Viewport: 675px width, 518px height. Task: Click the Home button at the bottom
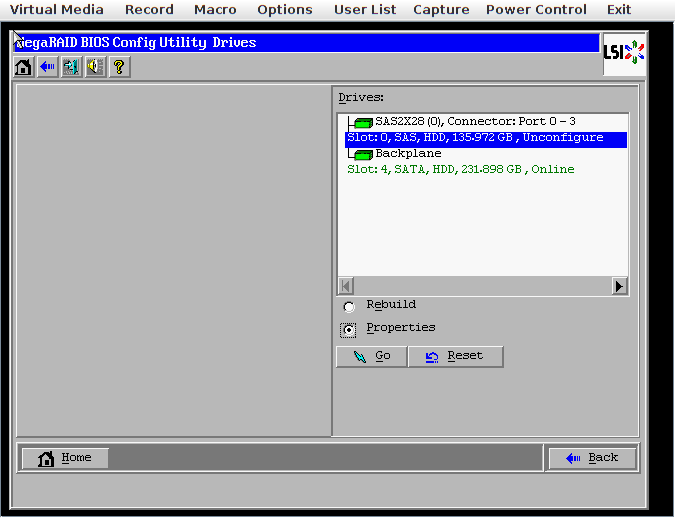(65, 458)
